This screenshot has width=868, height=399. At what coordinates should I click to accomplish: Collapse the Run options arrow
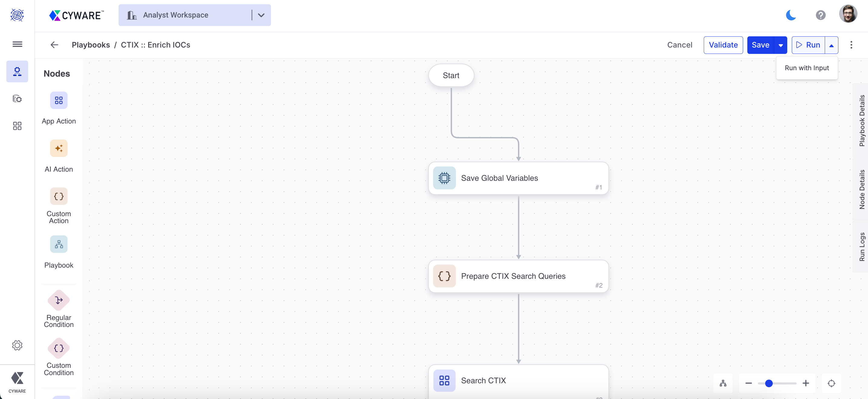tap(831, 45)
